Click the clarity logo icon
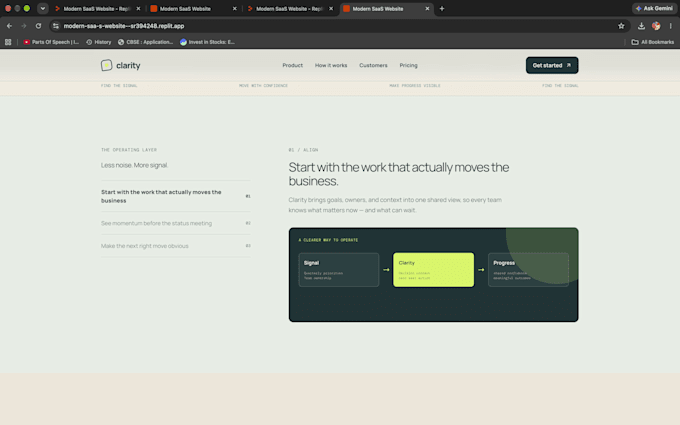680x425 pixels. click(x=107, y=65)
